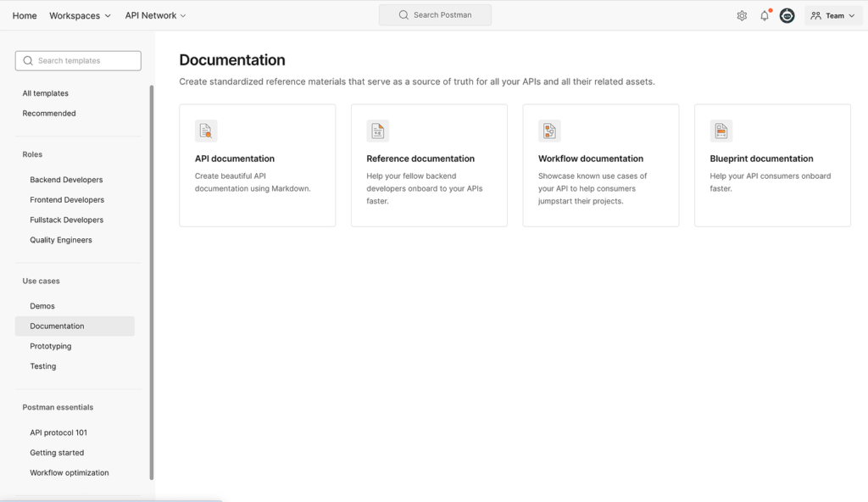Screen dimensions: 868x502
Task: Click the Reference documentation template icon
Action: [377, 131]
